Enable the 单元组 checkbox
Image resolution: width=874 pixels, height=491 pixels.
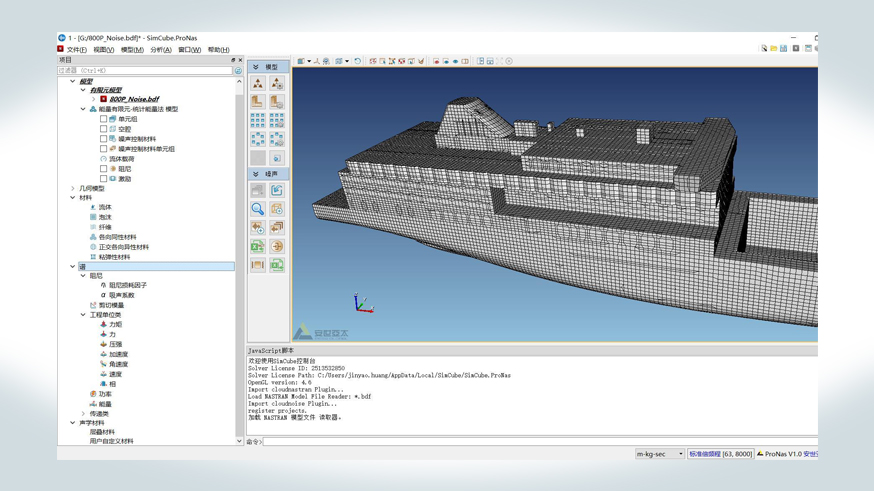[104, 119]
